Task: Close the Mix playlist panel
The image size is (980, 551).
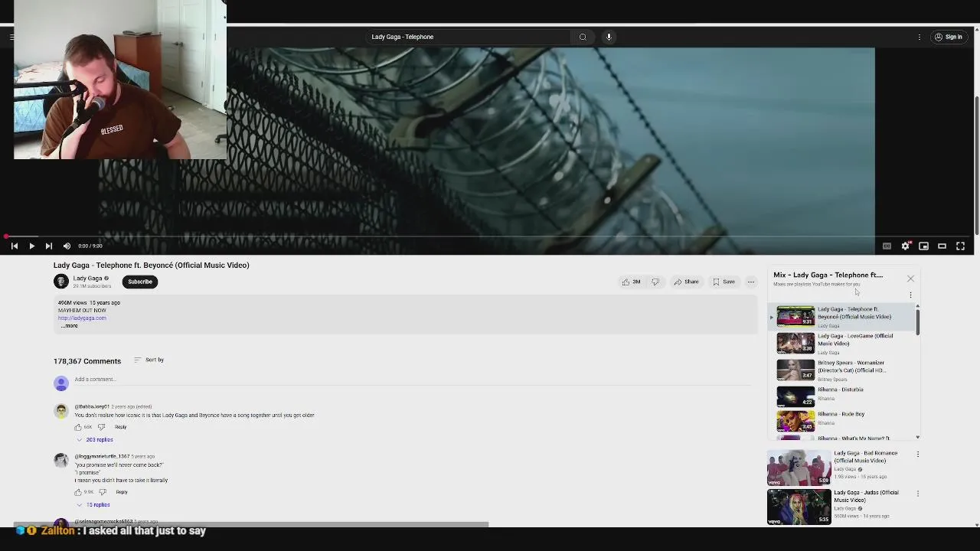Action: 910,279
